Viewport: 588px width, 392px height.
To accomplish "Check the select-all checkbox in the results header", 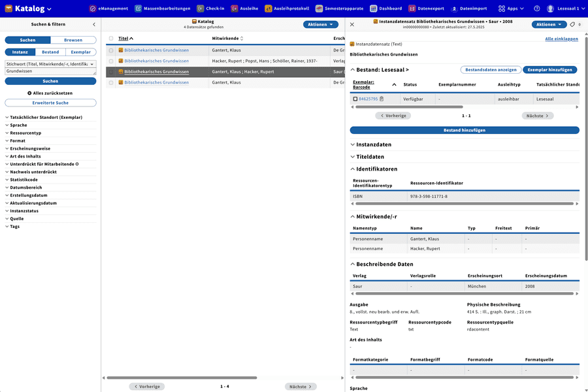I will pos(110,38).
